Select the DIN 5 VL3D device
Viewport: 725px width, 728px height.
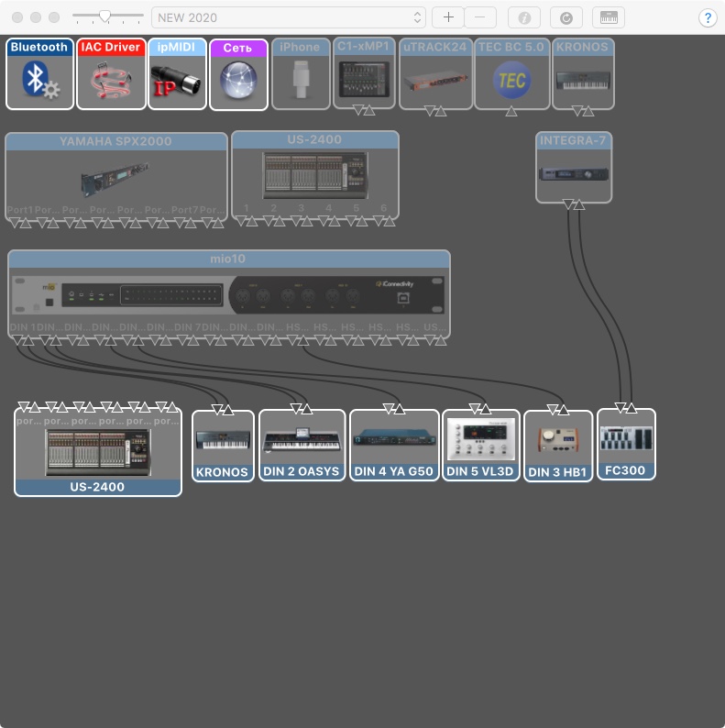pyautogui.click(x=480, y=446)
